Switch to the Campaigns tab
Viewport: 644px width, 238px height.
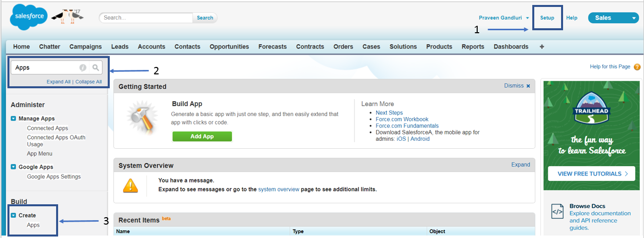point(85,47)
